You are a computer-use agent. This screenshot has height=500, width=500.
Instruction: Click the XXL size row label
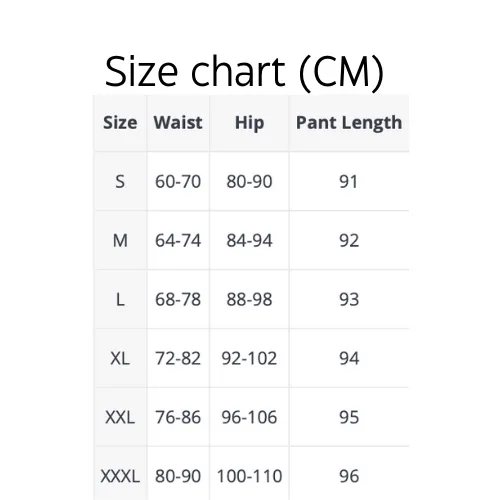point(120,417)
